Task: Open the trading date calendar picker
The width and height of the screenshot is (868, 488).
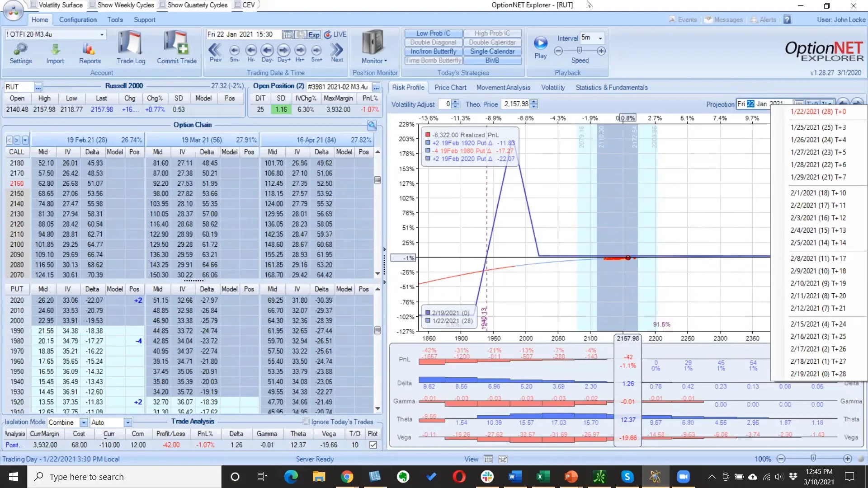Action: (x=288, y=35)
